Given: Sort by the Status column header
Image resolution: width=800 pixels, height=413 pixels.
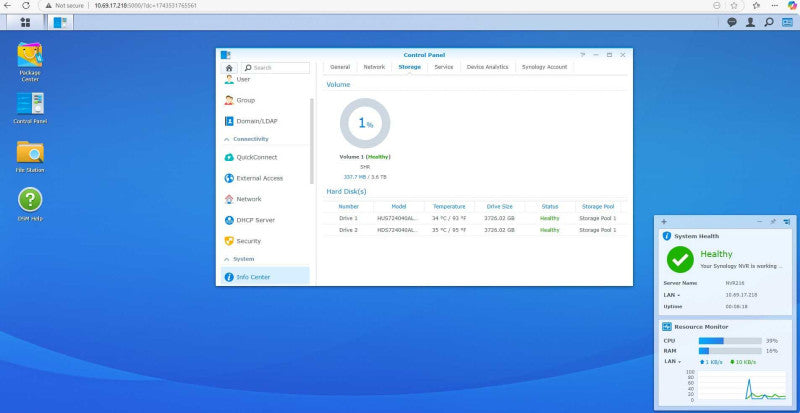Looking at the screenshot, I should (x=549, y=207).
